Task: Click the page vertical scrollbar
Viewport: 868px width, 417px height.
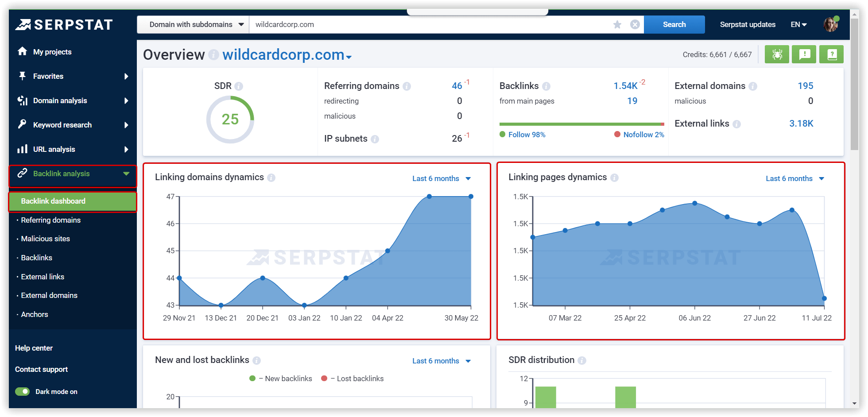Action: tap(854, 84)
